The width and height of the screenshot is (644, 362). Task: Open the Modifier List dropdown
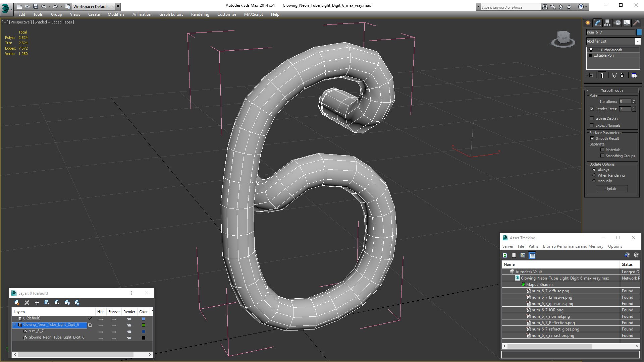613,41
